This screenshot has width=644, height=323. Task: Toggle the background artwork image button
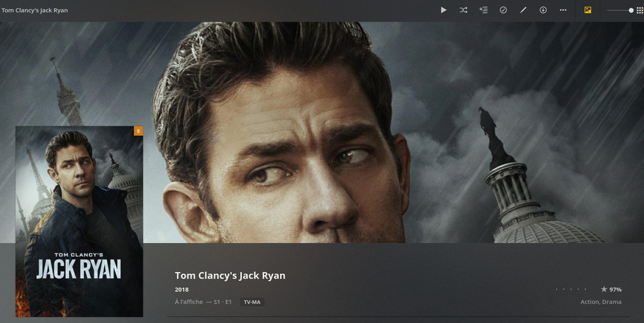click(x=588, y=10)
